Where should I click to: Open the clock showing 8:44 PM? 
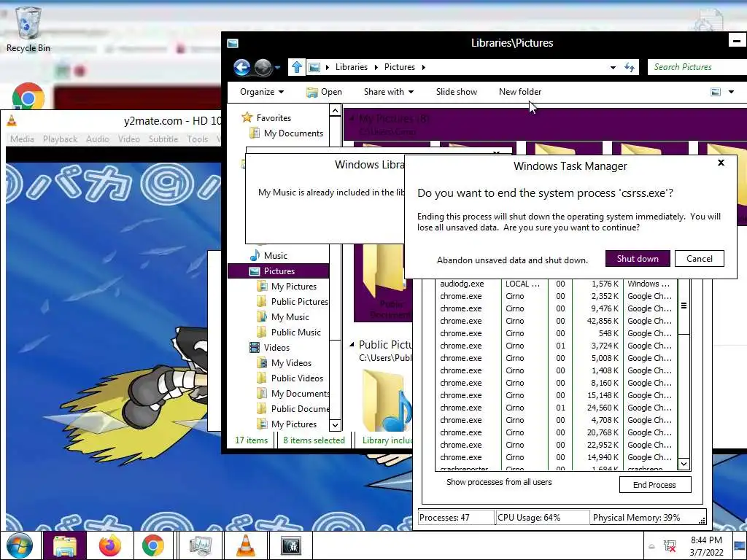click(706, 545)
